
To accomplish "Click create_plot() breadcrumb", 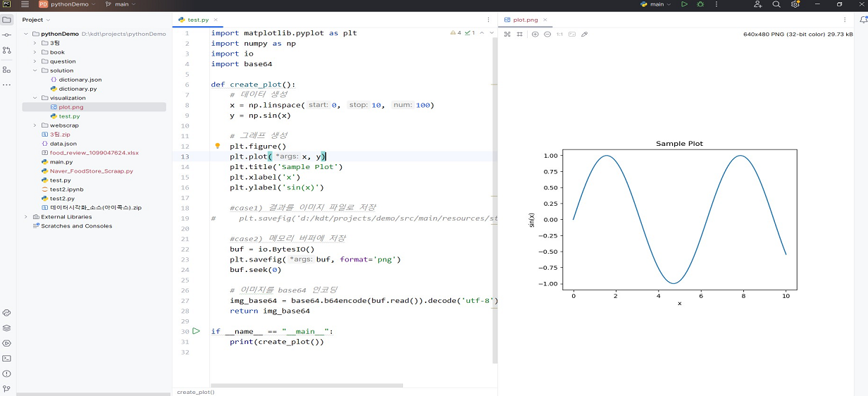I will pyautogui.click(x=196, y=392).
